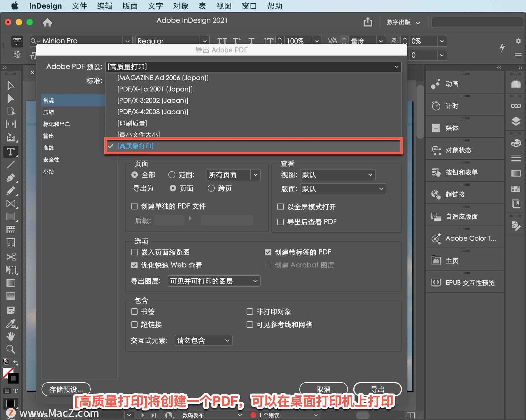Open the 视图 默认 dropdown
The width and height of the screenshot is (526, 420).
click(x=338, y=175)
